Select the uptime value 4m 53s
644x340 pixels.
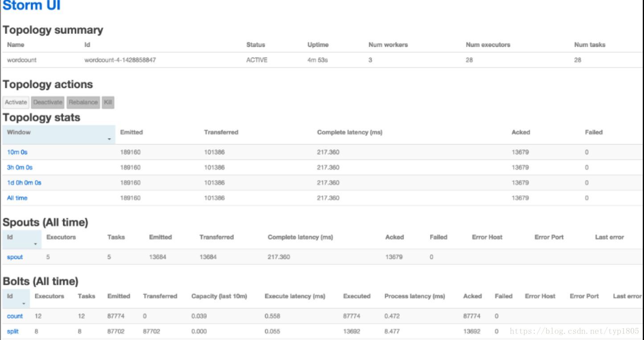[317, 60]
